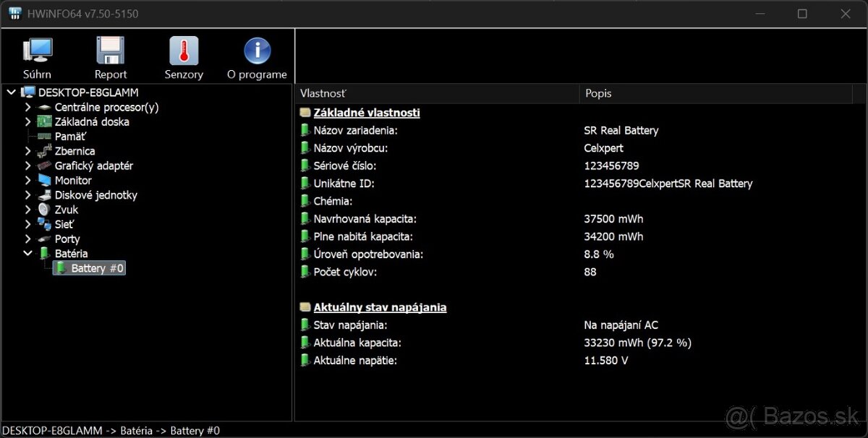Expand the Centrálne procesor(y) node

(28, 107)
